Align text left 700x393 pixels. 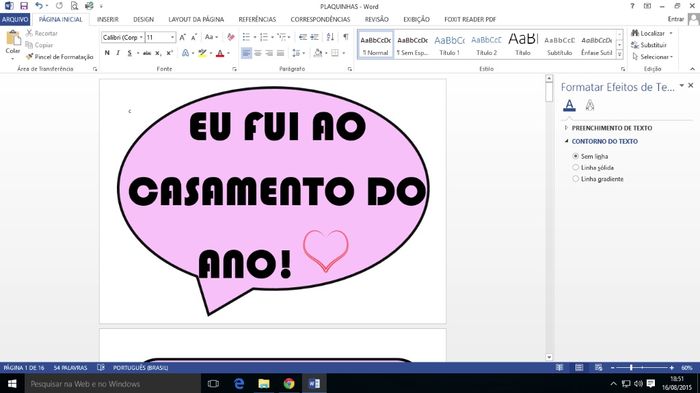[246, 53]
